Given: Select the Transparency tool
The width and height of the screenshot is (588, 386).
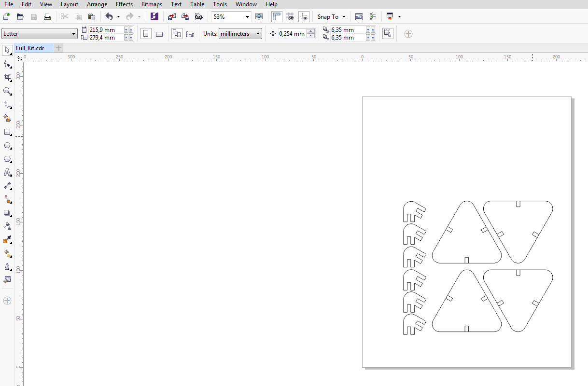Looking at the screenshot, I should pos(7,225).
